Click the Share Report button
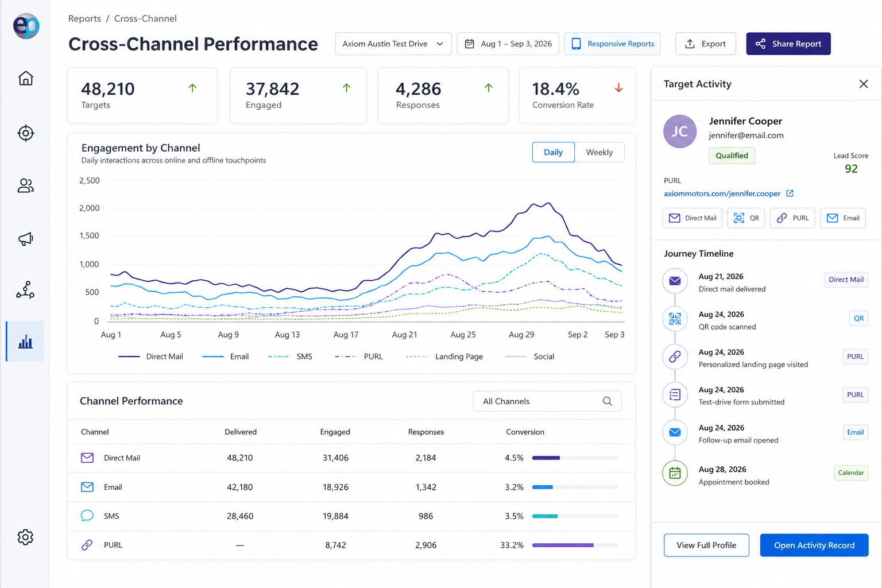882x588 pixels. click(788, 44)
